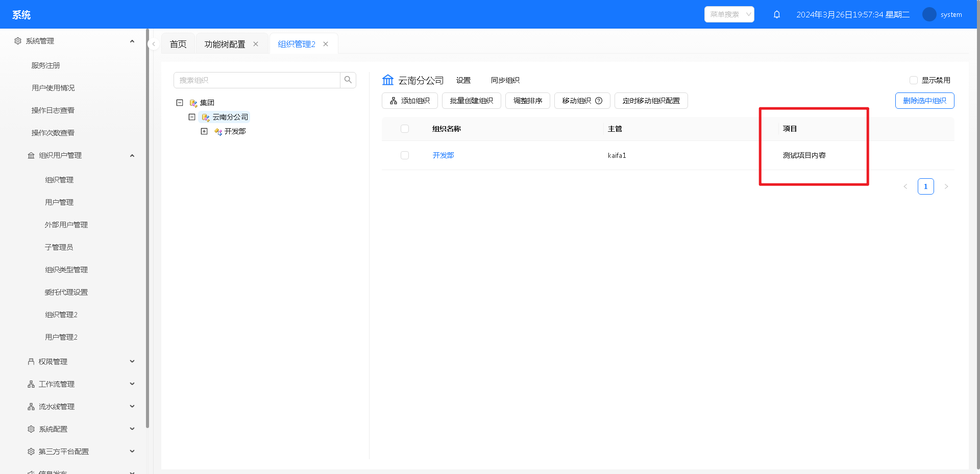This screenshot has height=474, width=980.
Task: Click the notification bell icon in the top bar
Action: (x=776, y=14)
